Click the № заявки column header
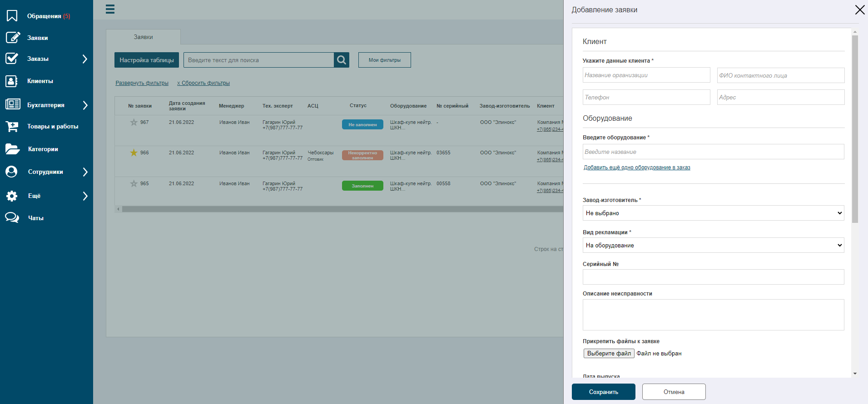The image size is (868, 404). click(x=140, y=106)
